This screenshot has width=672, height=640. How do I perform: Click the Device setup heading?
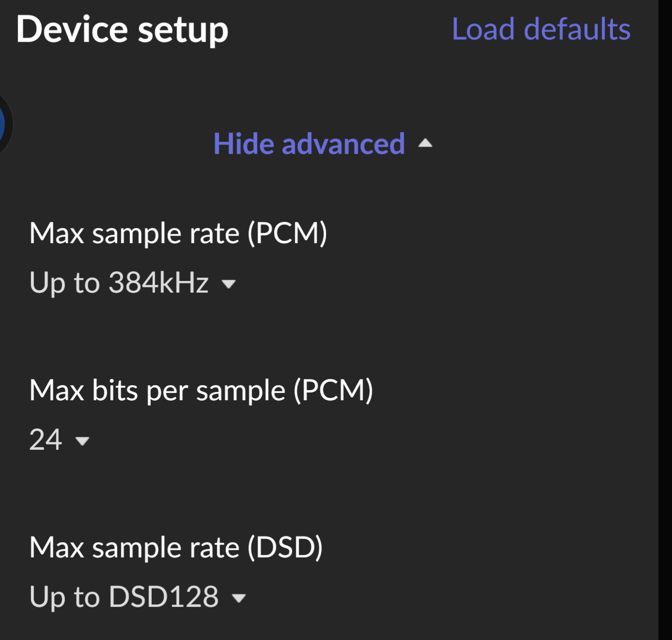coord(122,29)
